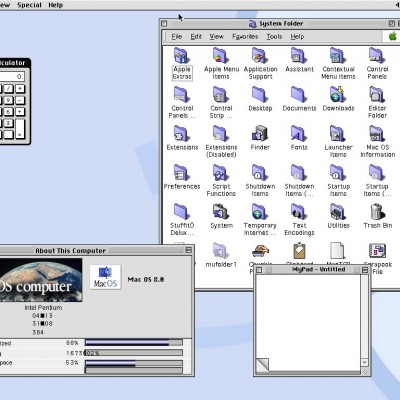The height and width of the screenshot is (400, 400).
Task: Open the Help menu in System Folder window
Action: coord(297,36)
